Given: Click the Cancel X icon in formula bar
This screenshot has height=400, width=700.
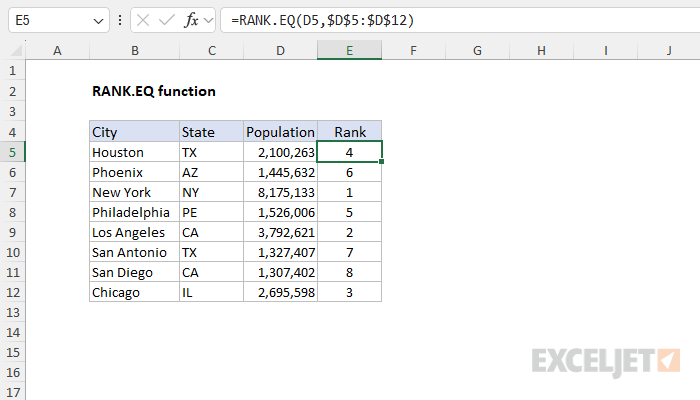Looking at the screenshot, I should [143, 20].
